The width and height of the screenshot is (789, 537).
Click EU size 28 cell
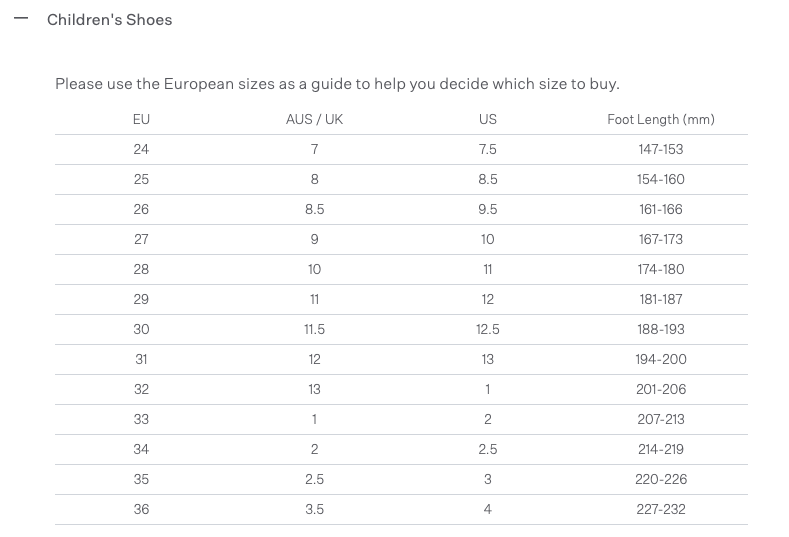click(x=141, y=269)
